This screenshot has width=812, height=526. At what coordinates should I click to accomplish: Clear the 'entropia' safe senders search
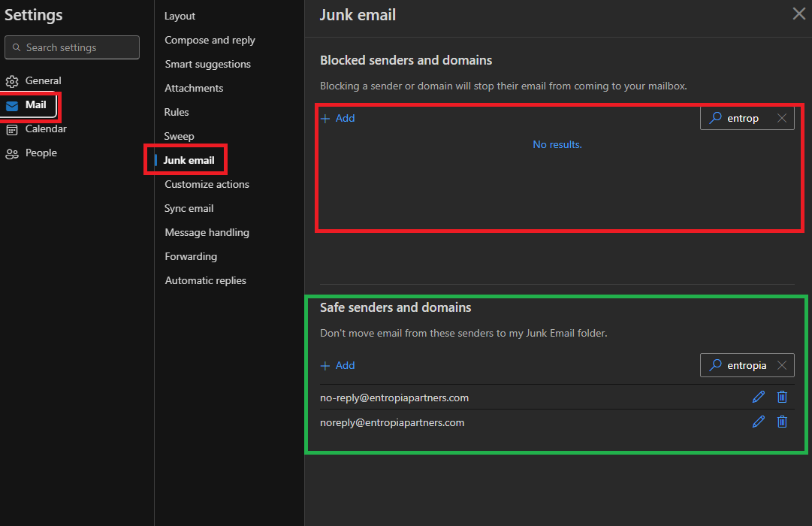(782, 365)
